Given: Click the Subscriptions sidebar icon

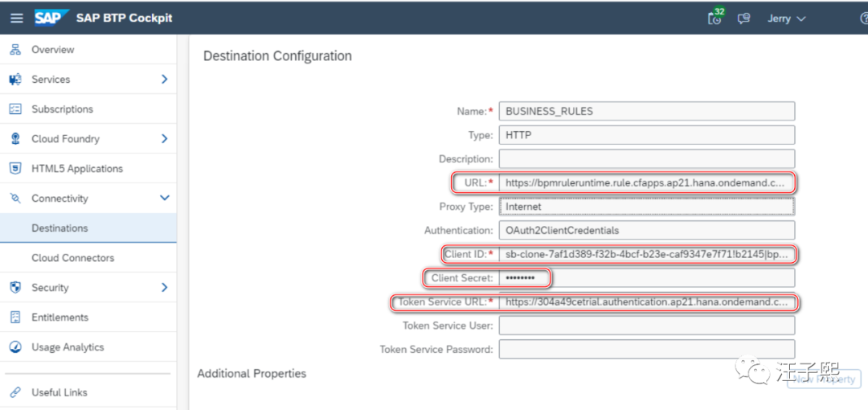Looking at the screenshot, I should 15,109.
